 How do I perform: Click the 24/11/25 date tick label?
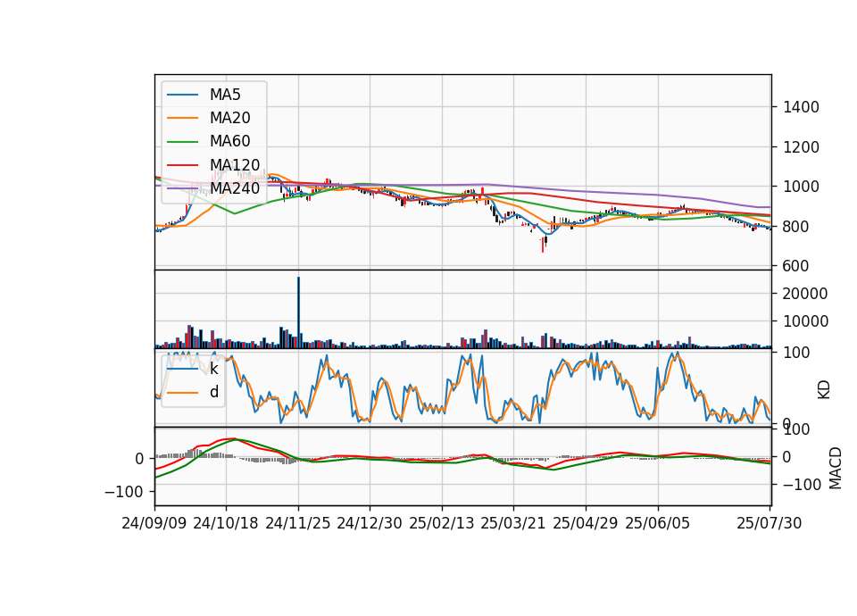point(298,523)
